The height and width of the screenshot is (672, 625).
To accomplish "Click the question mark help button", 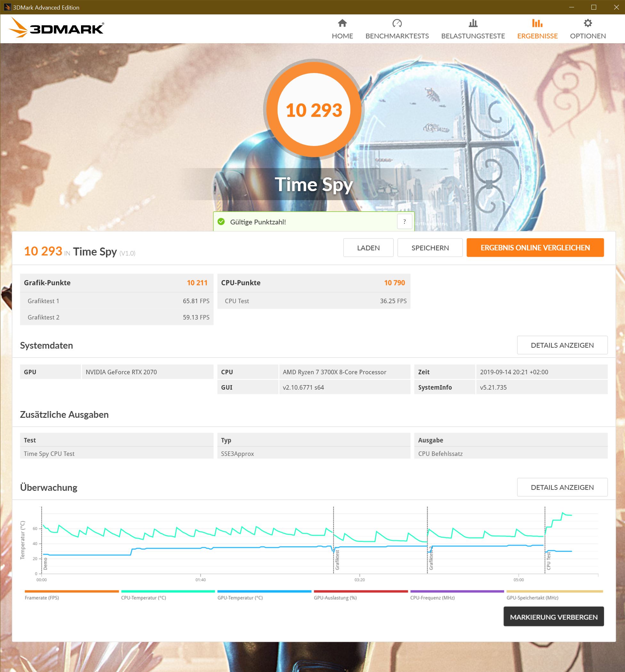I will tap(404, 222).
